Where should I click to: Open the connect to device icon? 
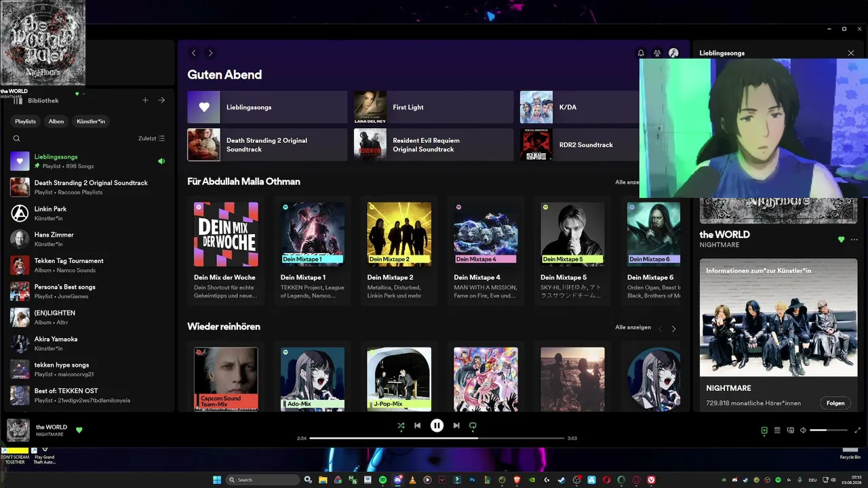click(x=790, y=430)
